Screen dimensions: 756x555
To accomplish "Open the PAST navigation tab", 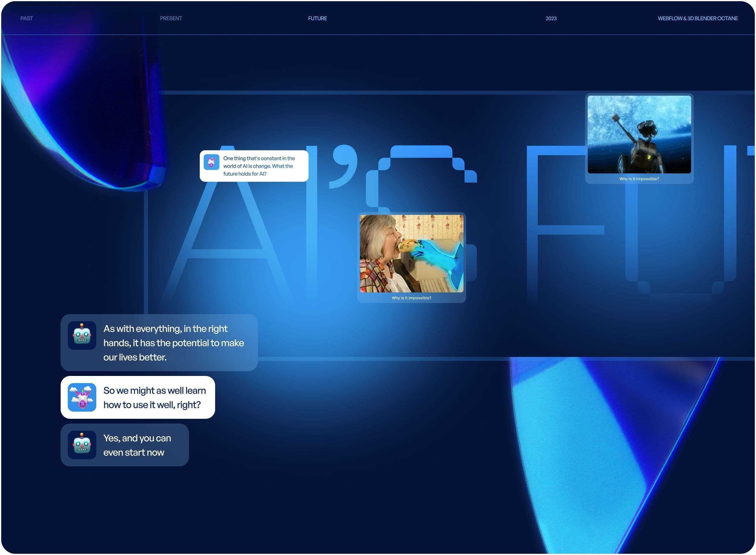I will coord(26,18).
